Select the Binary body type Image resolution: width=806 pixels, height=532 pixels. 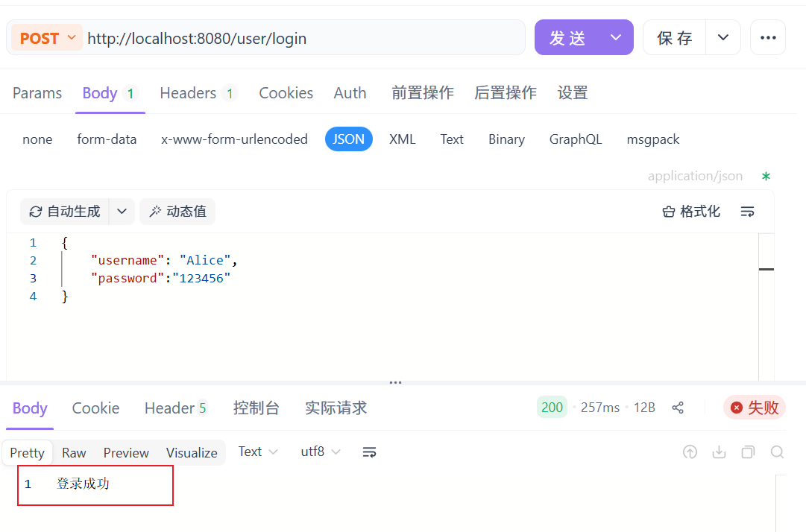[506, 139]
